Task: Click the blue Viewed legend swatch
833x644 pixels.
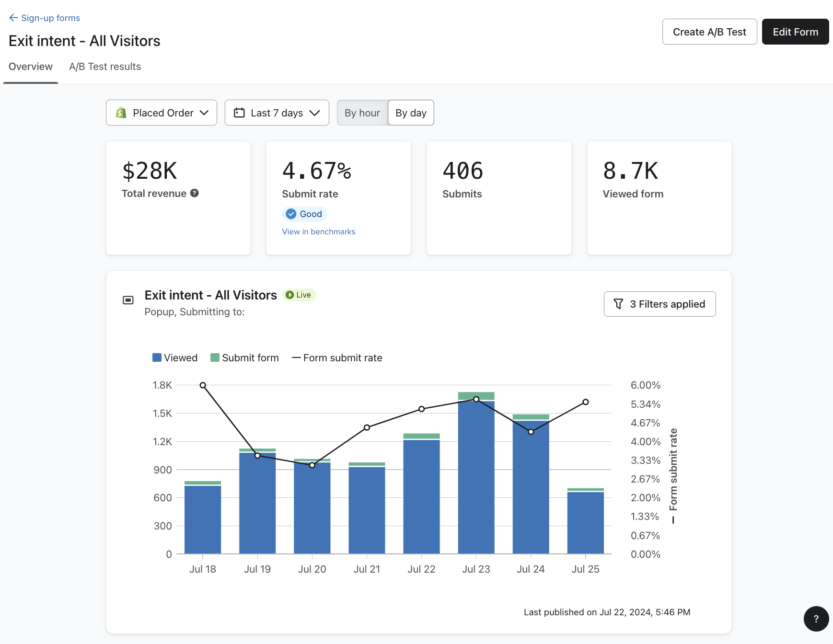Action: click(x=157, y=358)
